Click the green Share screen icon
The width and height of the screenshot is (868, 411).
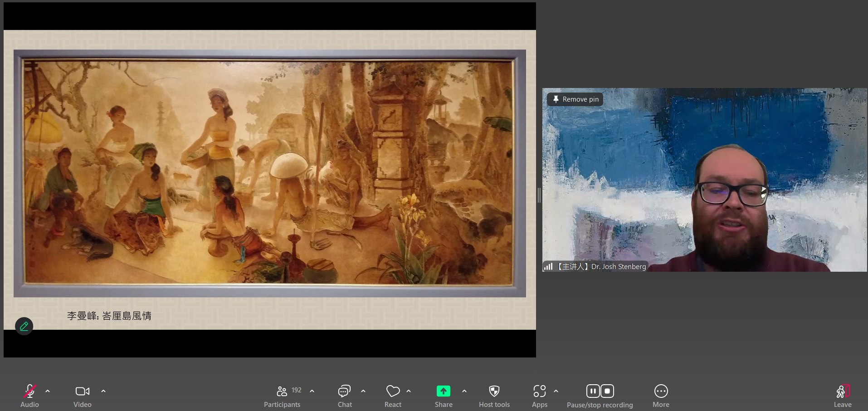click(444, 391)
